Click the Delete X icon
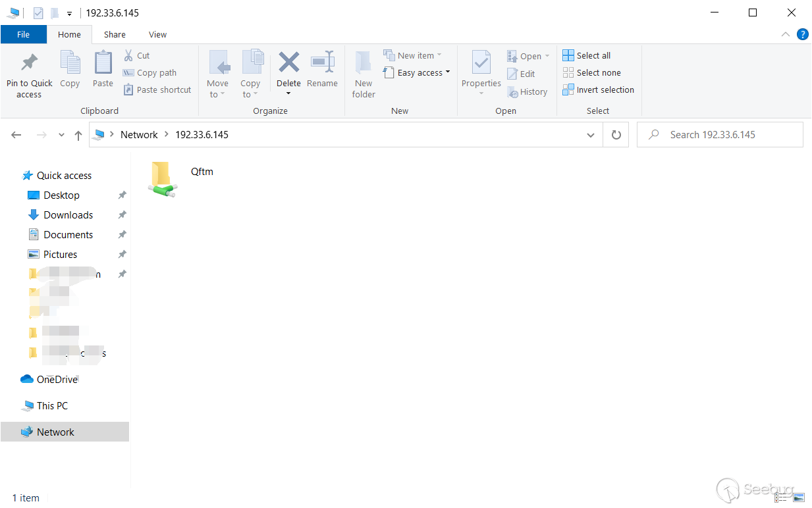812x508 pixels. (x=288, y=63)
